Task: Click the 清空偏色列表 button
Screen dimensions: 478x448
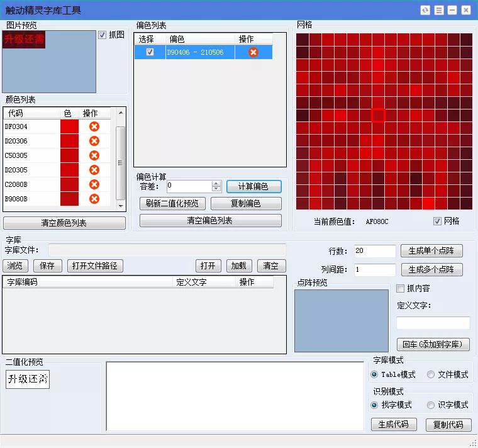Action: coord(210,220)
